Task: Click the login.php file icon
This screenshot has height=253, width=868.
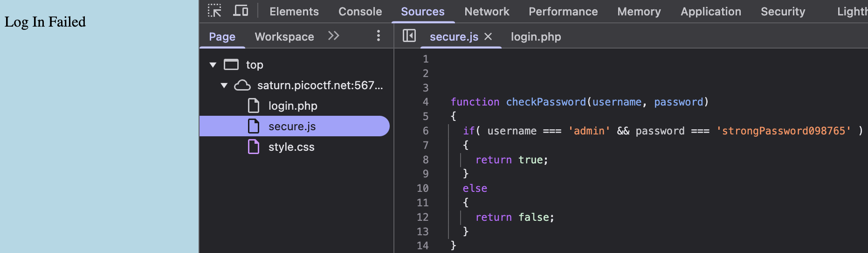Action: point(254,105)
